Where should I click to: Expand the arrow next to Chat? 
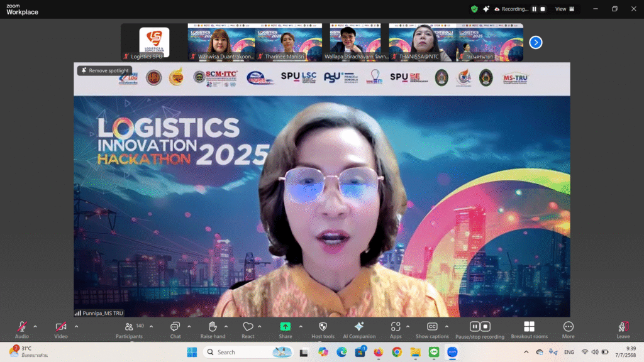189,327
